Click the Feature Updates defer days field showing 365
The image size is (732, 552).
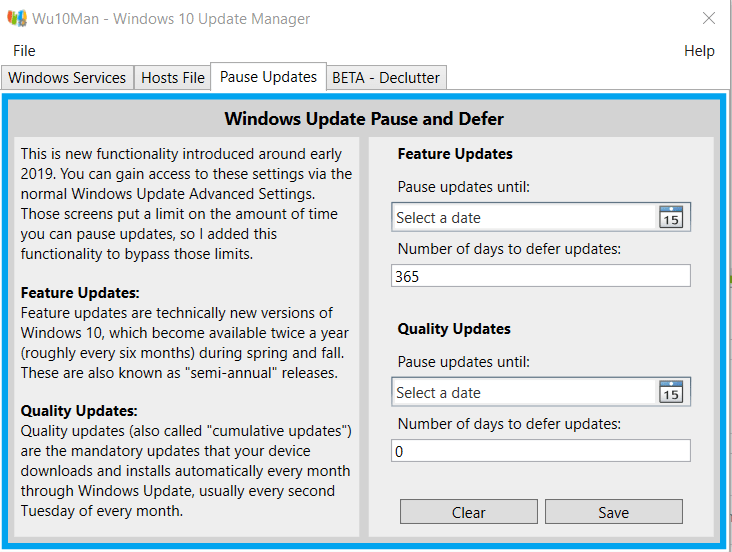click(x=541, y=276)
